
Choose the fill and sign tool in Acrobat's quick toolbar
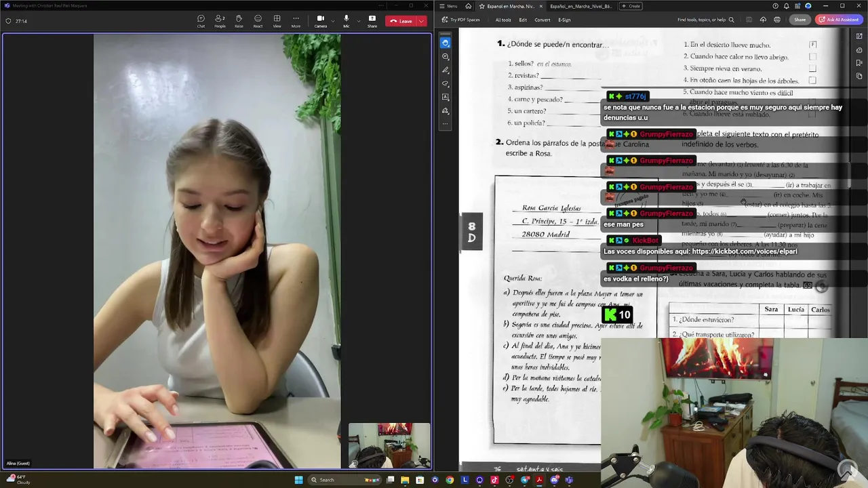pyautogui.click(x=445, y=110)
